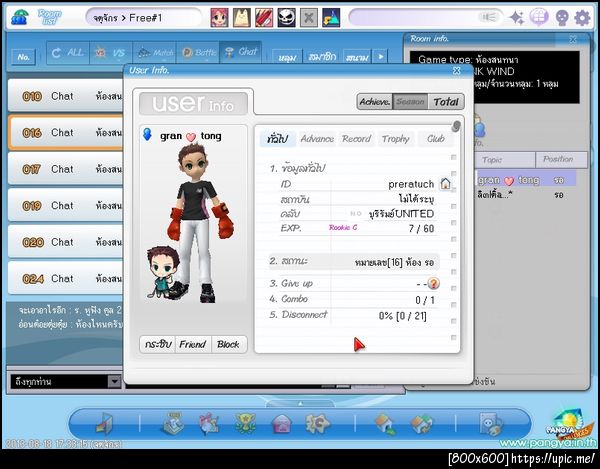Open the pink ribbon gift icon
Image resolution: width=600 pixels, height=469 pixels.
click(209, 424)
